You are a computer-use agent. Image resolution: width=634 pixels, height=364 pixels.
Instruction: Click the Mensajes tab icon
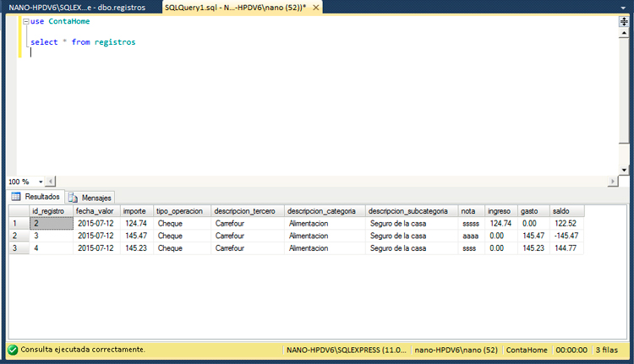click(x=73, y=198)
